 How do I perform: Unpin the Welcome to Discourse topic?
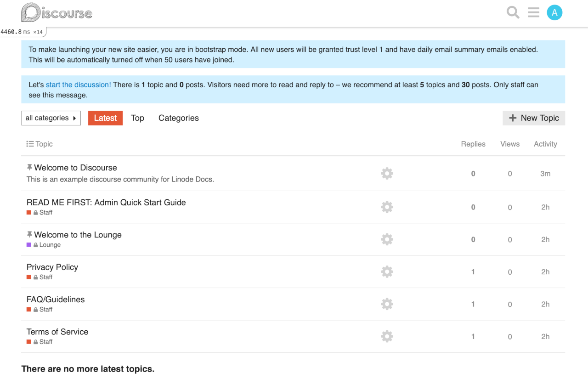(29, 167)
